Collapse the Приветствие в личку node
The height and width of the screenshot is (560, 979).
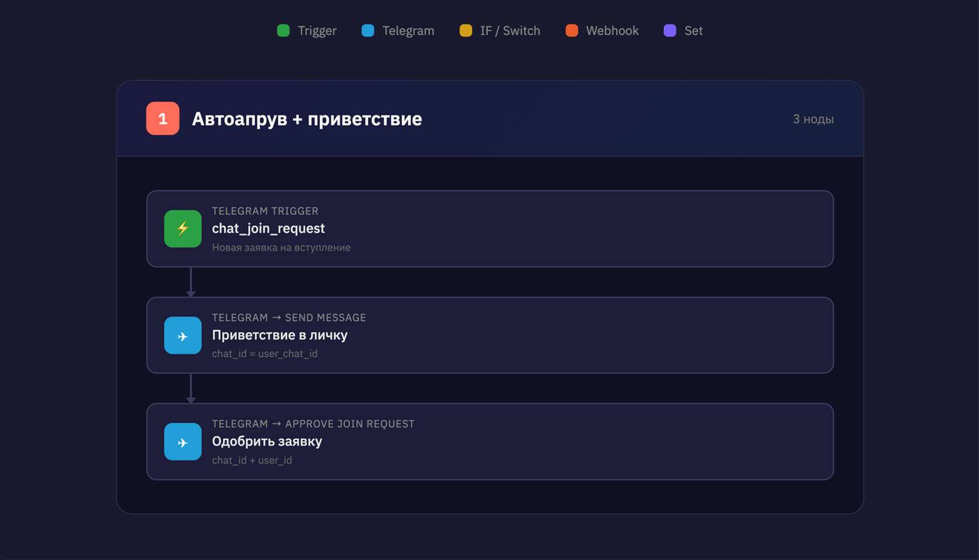click(x=491, y=335)
